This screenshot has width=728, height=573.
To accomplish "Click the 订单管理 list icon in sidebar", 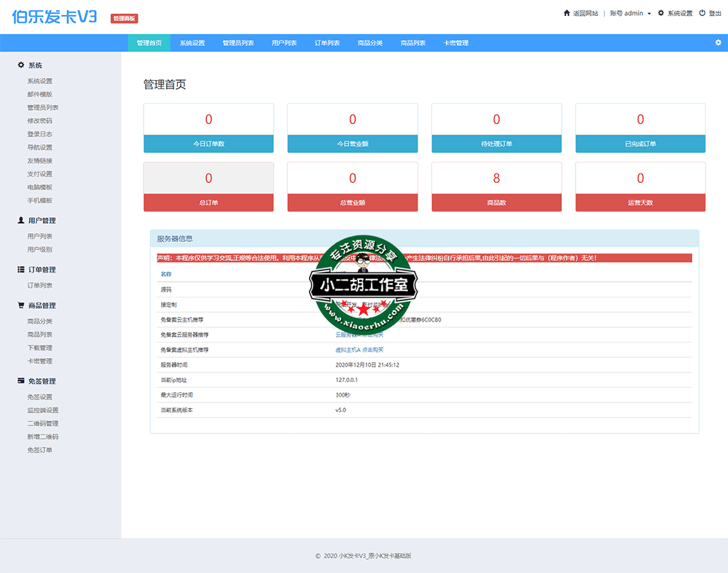I will pyautogui.click(x=21, y=270).
